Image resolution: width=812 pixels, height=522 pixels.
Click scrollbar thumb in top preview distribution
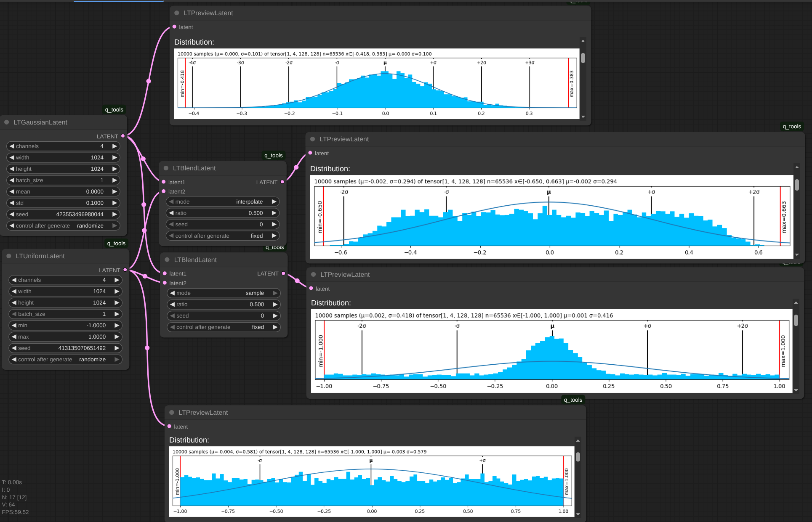point(583,58)
